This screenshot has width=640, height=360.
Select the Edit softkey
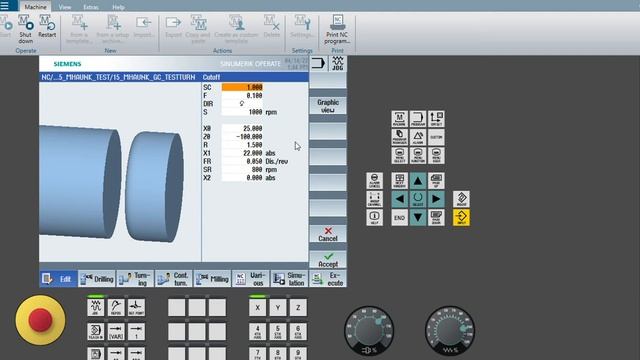[x=58, y=279]
